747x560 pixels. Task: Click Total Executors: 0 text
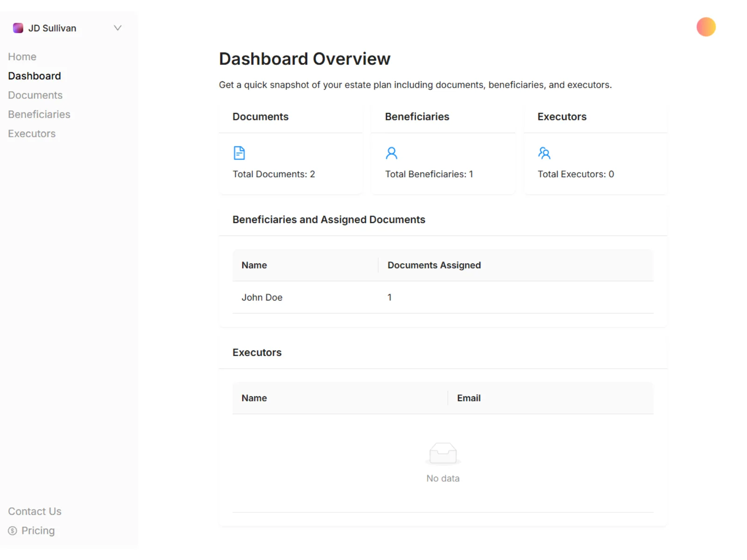pyautogui.click(x=576, y=174)
